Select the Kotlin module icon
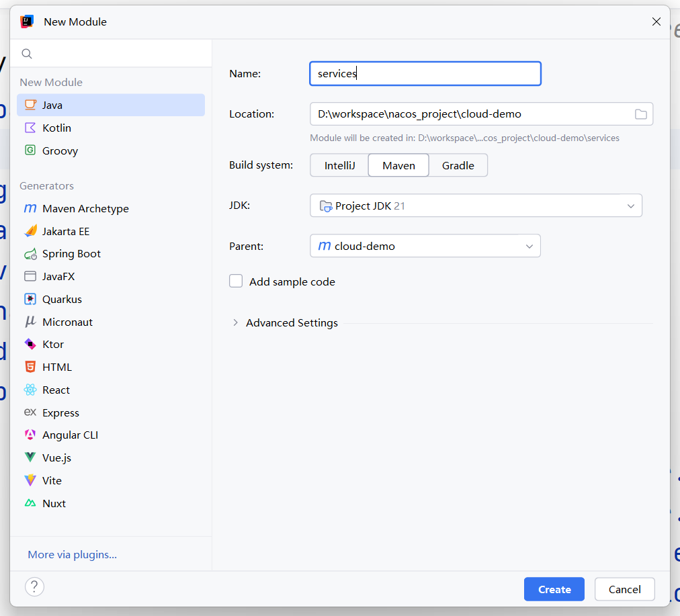680x616 pixels. click(30, 128)
